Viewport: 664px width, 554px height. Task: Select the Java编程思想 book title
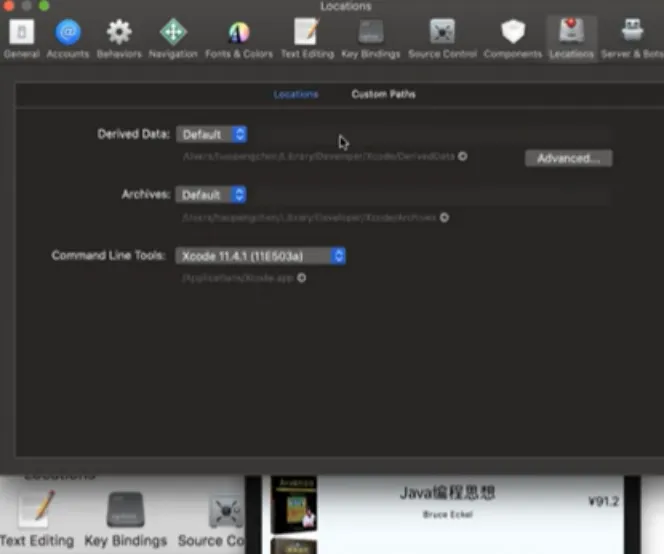pos(447,493)
